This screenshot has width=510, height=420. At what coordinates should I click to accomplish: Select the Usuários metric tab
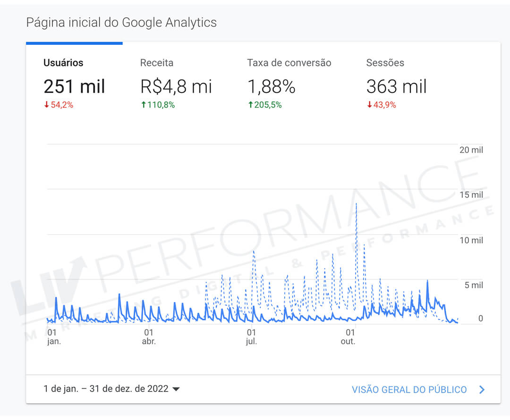coord(63,63)
